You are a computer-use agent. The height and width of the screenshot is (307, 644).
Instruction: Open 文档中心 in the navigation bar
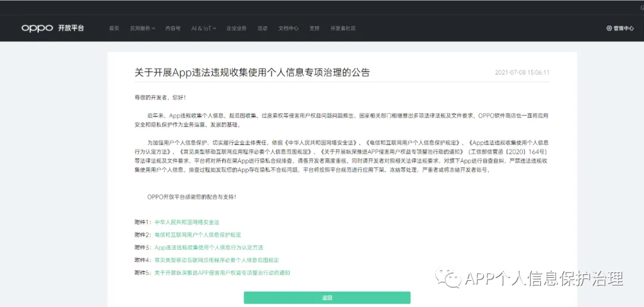289,29
